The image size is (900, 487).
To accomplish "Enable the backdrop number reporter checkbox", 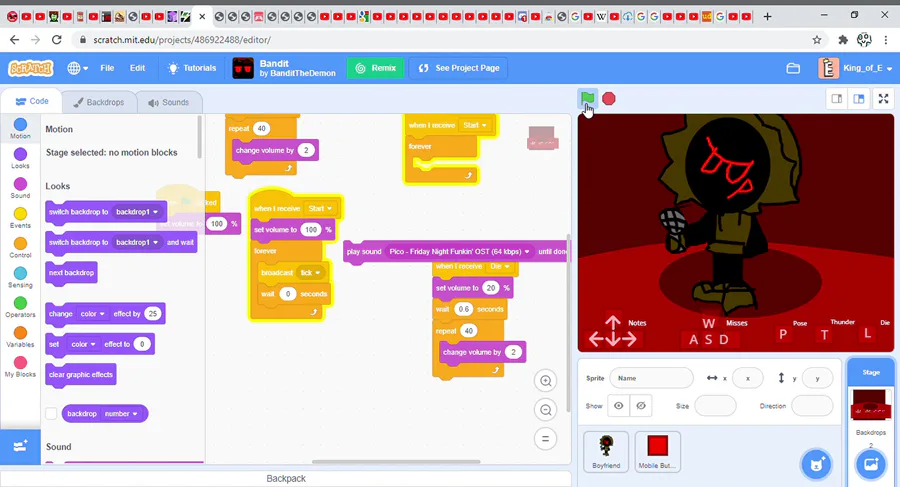I will click(x=51, y=413).
